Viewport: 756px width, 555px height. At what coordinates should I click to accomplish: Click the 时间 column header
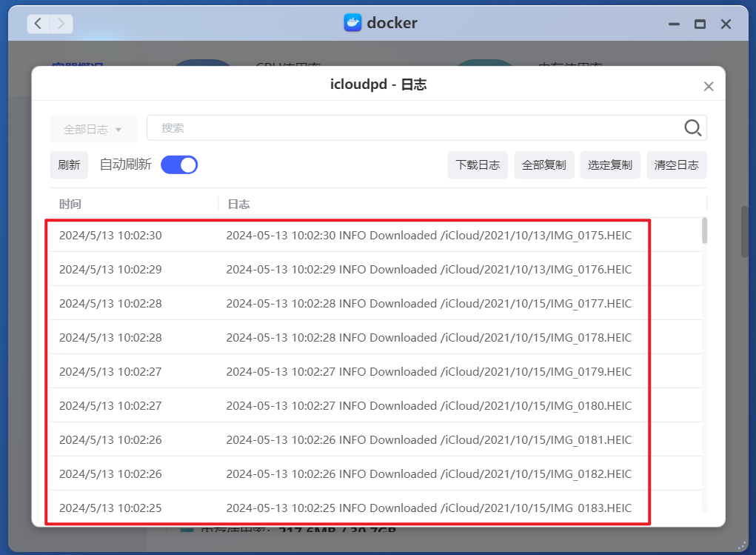tap(70, 204)
